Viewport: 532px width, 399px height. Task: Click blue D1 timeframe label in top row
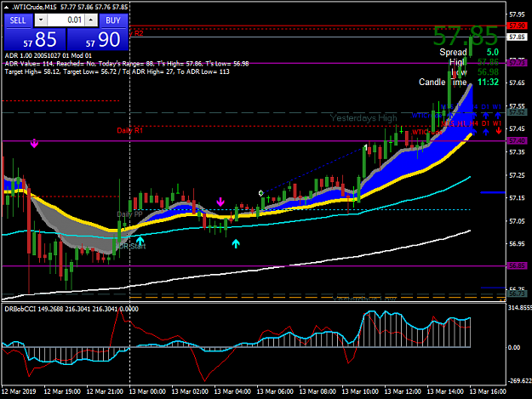point(485,107)
